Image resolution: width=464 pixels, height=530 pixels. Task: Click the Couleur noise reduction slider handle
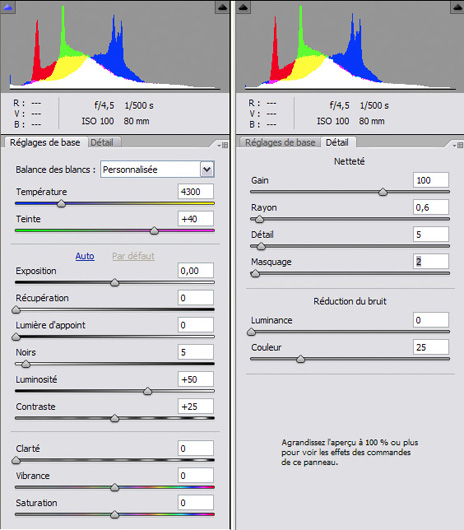[x=300, y=359]
